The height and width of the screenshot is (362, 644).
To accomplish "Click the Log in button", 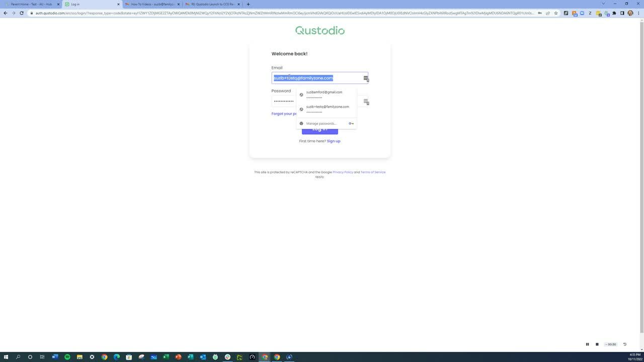I will (320, 132).
